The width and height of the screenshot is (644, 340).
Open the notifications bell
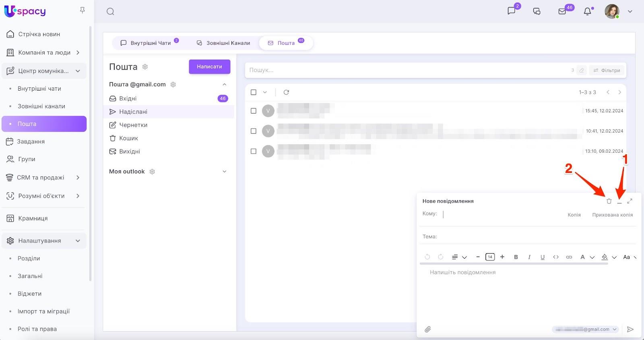point(588,11)
